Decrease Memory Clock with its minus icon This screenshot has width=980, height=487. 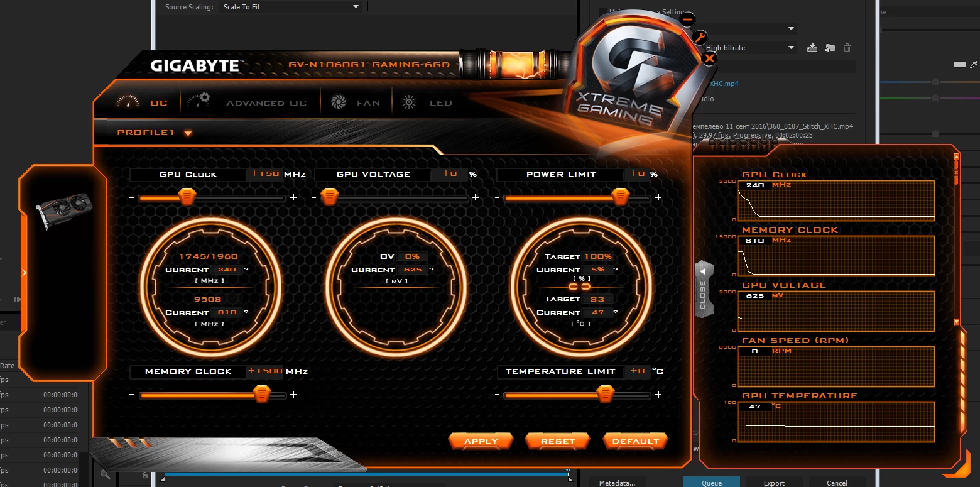point(131,395)
